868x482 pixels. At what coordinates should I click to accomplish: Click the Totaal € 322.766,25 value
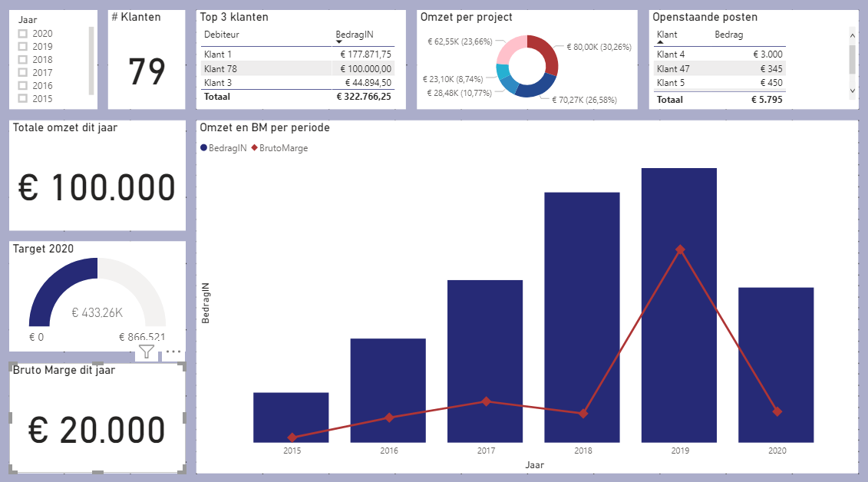coord(364,96)
